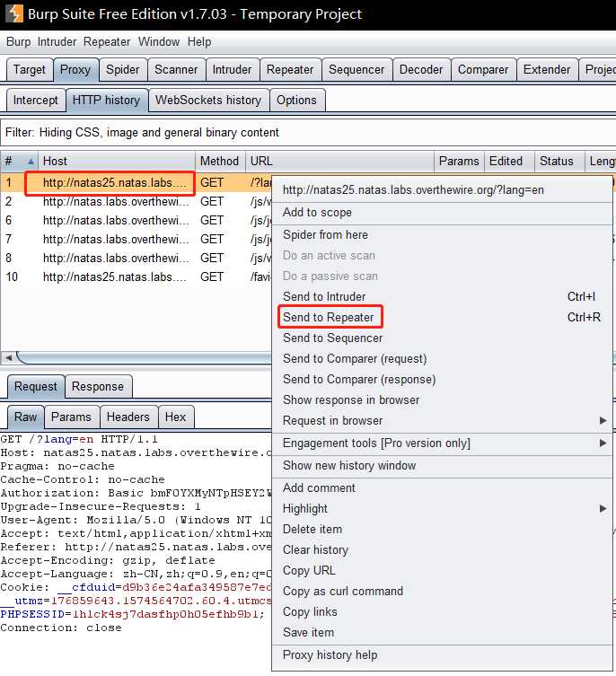This screenshot has height=676, width=616.
Task: Click the left scroll arrow of the history table
Action: pos(8,357)
